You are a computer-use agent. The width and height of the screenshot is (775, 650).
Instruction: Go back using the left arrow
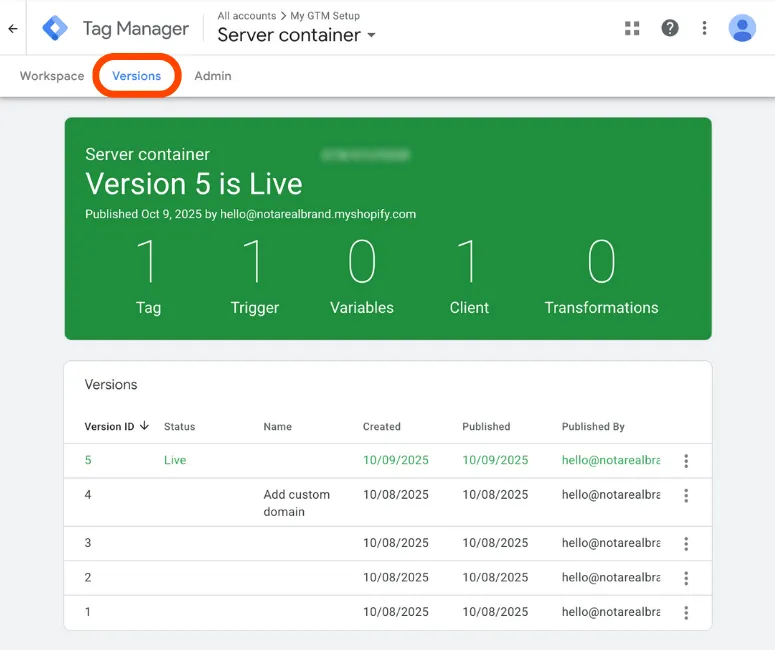(x=13, y=29)
